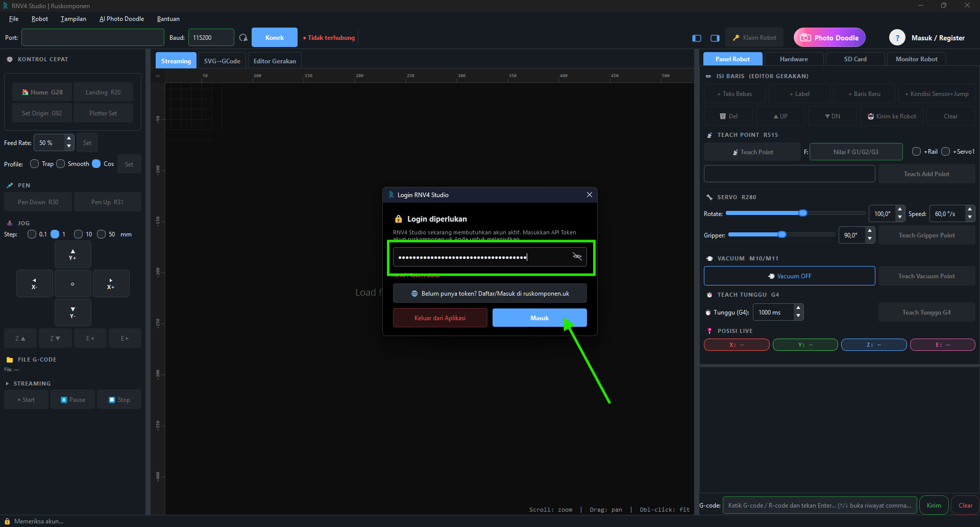Jog Y- with the down arrow button
The image size is (980, 527).
click(73, 313)
